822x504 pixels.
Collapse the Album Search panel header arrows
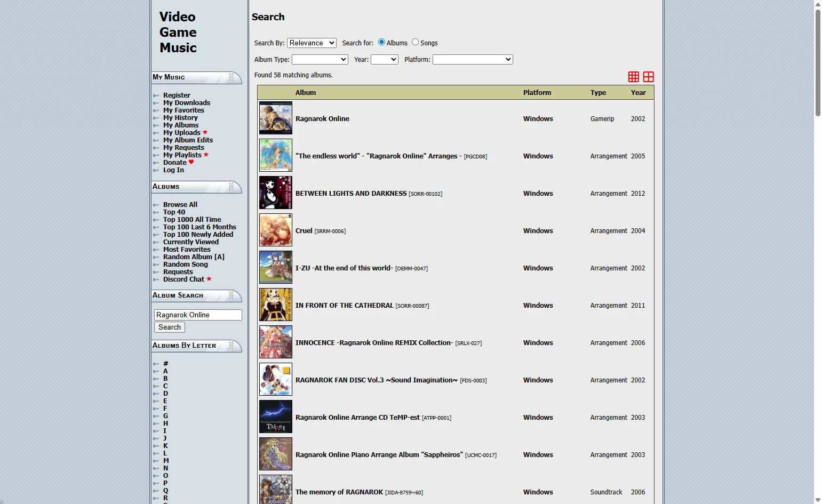click(231, 295)
